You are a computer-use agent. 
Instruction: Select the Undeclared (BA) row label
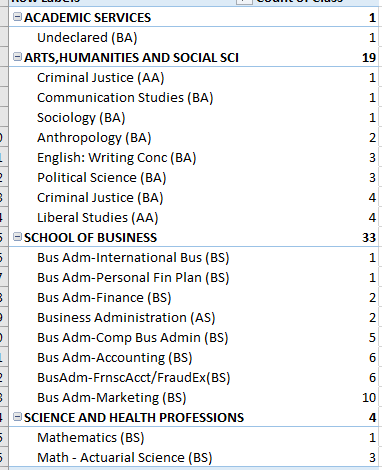(87, 38)
